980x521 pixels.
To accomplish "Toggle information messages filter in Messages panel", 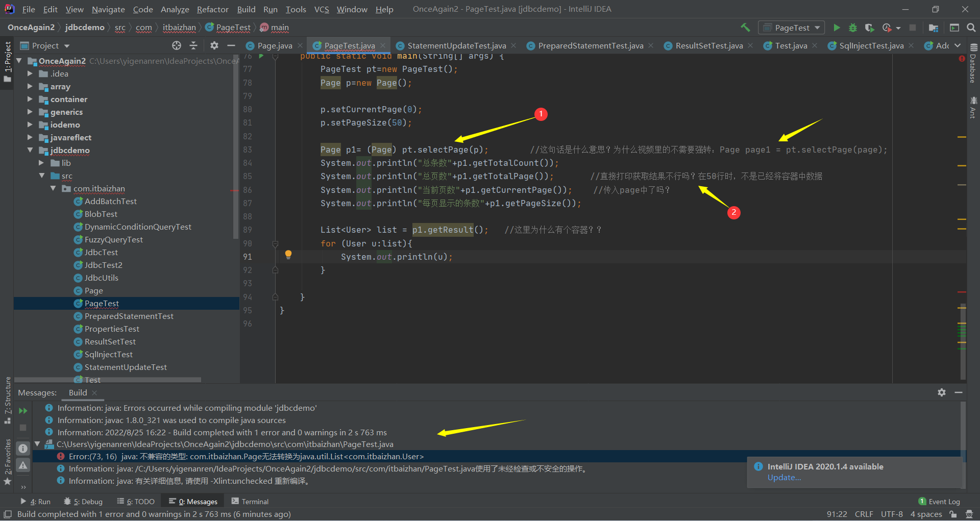I will pyautogui.click(x=23, y=448).
